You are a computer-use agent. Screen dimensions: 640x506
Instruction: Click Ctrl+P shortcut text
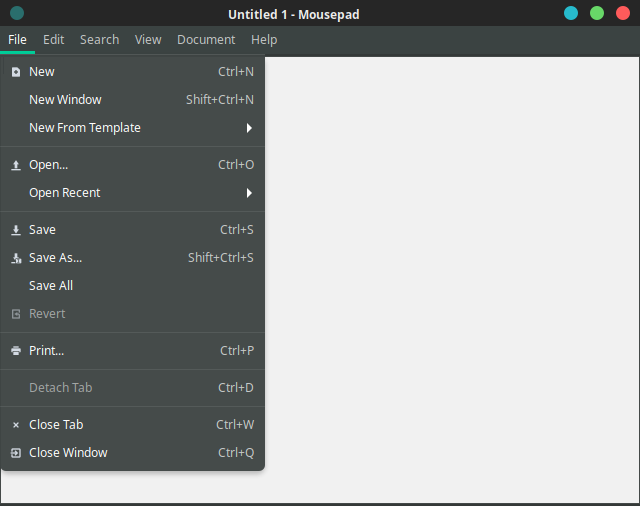[x=237, y=351]
